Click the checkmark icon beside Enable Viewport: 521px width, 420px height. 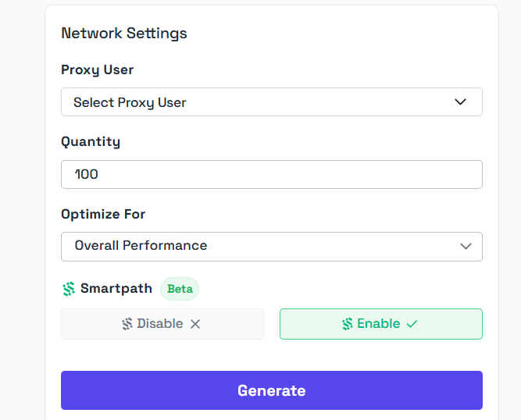[412, 324]
